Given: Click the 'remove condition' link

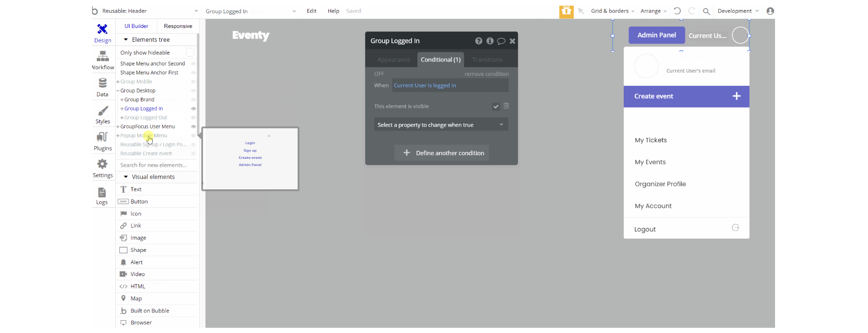Looking at the screenshot, I should [x=486, y=74].
